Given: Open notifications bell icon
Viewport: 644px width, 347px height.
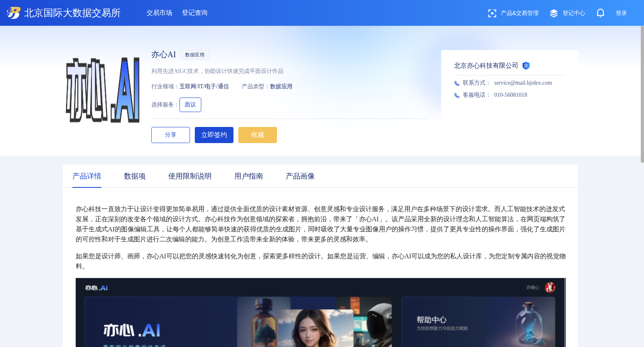Looking at the screenshot, I should pos(601,13).
